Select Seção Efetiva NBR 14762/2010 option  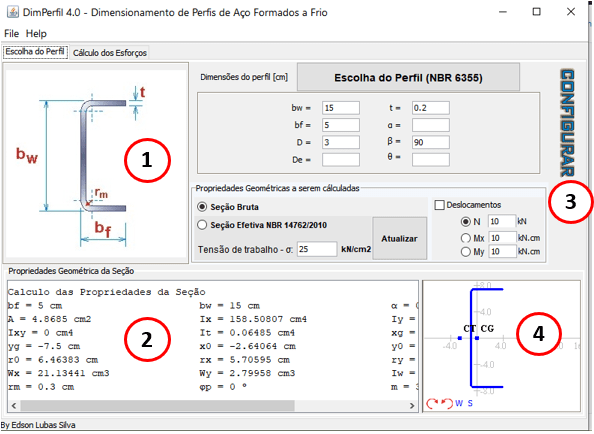click(x=202, y=225)
